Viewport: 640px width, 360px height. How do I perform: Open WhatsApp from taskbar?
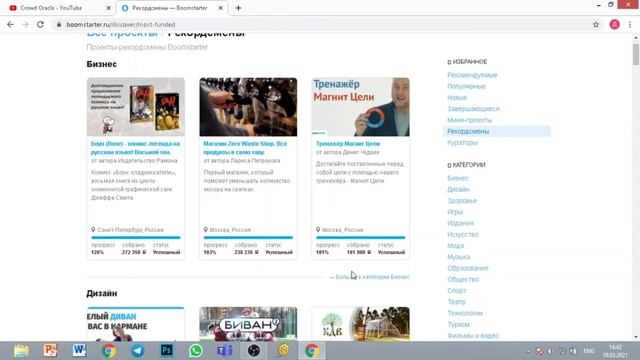(196, 351)
